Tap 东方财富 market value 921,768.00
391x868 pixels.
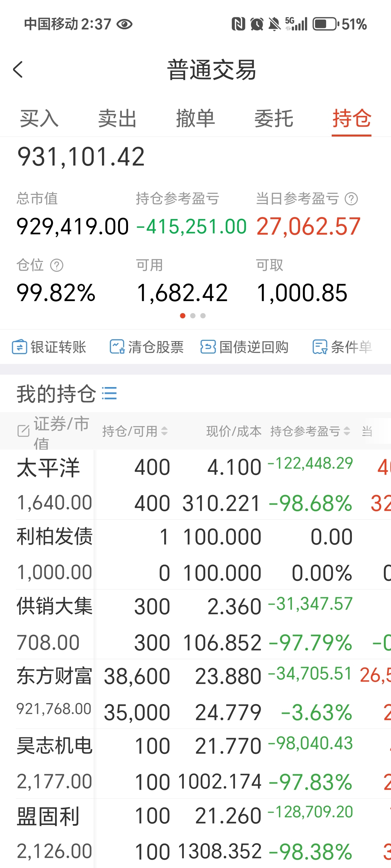click(54, 708)
